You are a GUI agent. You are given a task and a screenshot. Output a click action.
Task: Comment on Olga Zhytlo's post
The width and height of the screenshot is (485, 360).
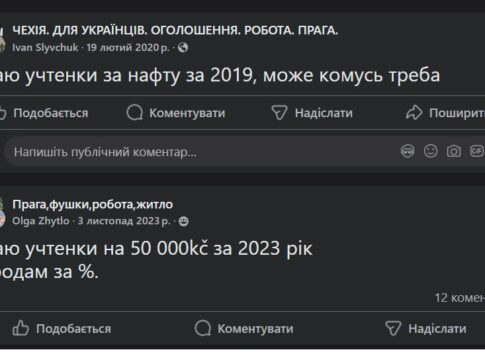pos(244,329)
